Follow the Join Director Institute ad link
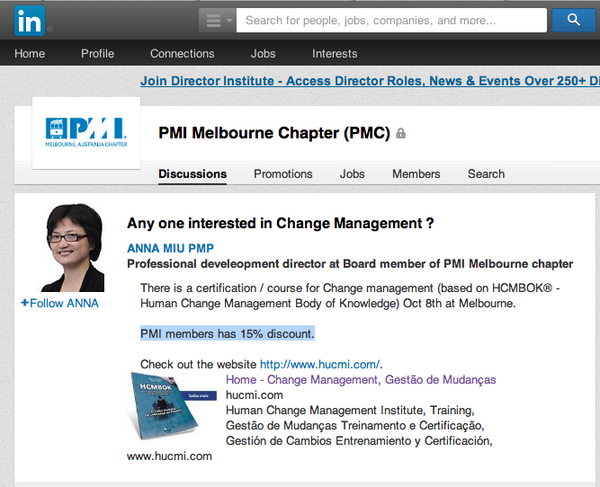The image size is (600, 487). tap(370, 81)
